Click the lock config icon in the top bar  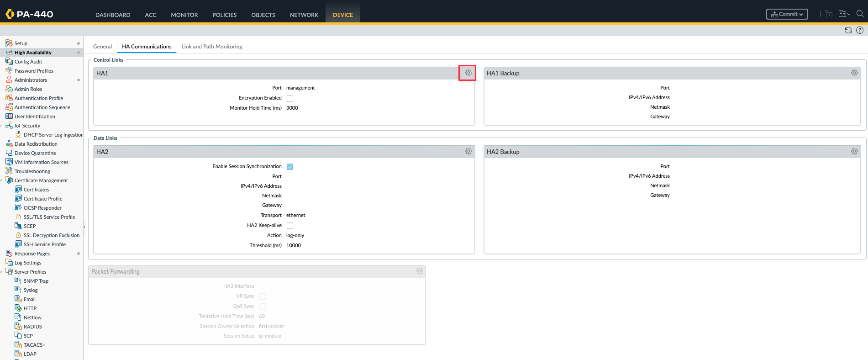829,14
